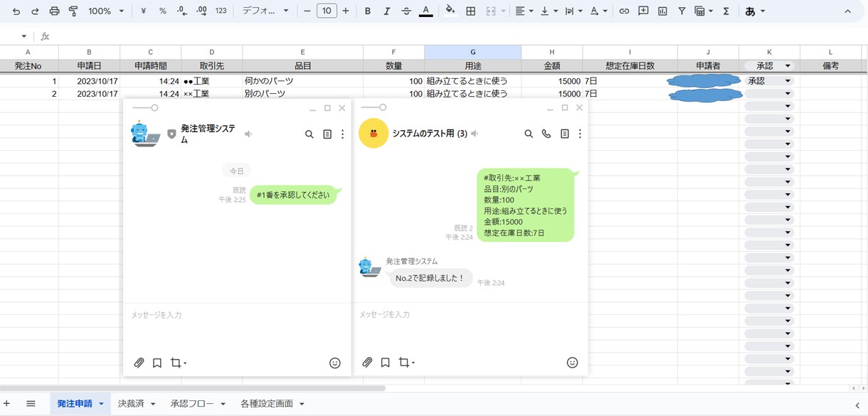Toggle strikethrough formatting
868x416 pixels.
(x=406, y=11)
